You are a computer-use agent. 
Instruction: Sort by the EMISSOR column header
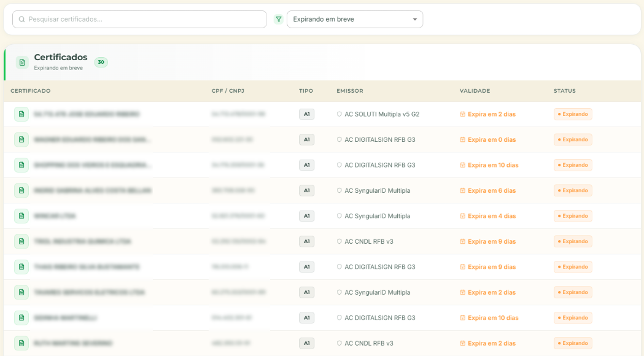[x=350, y=91]
